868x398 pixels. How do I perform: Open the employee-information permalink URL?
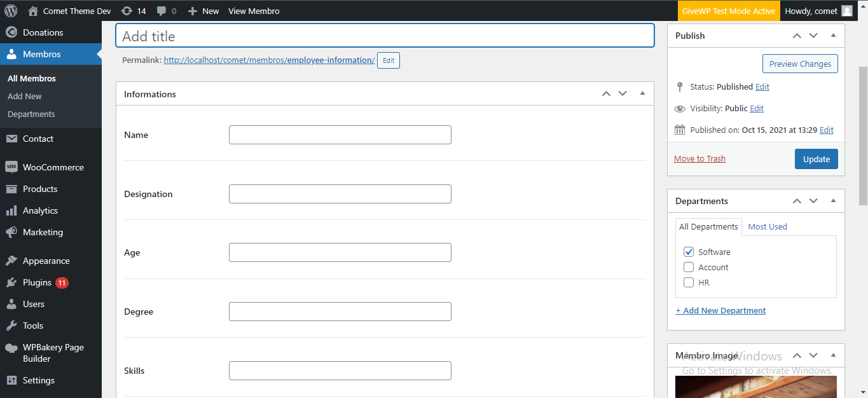[270, 60]
